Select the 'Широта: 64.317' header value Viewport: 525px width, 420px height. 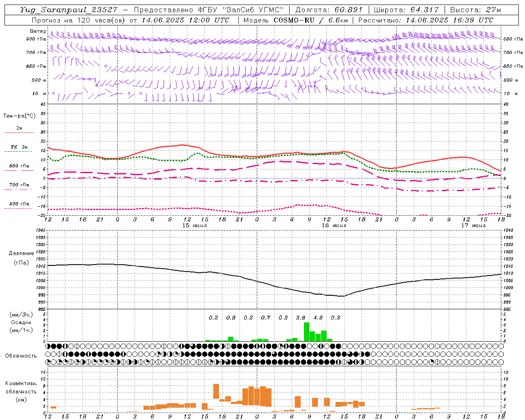406,10
